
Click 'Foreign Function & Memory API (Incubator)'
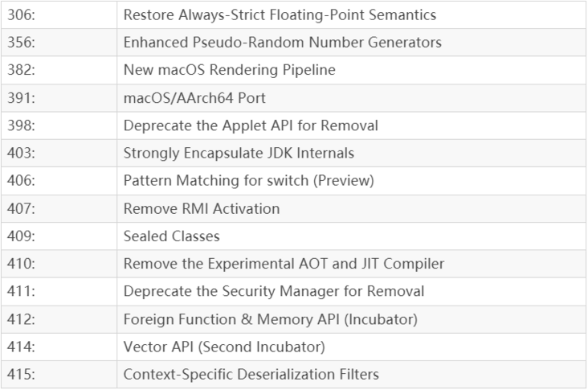[x=271, y=319]
